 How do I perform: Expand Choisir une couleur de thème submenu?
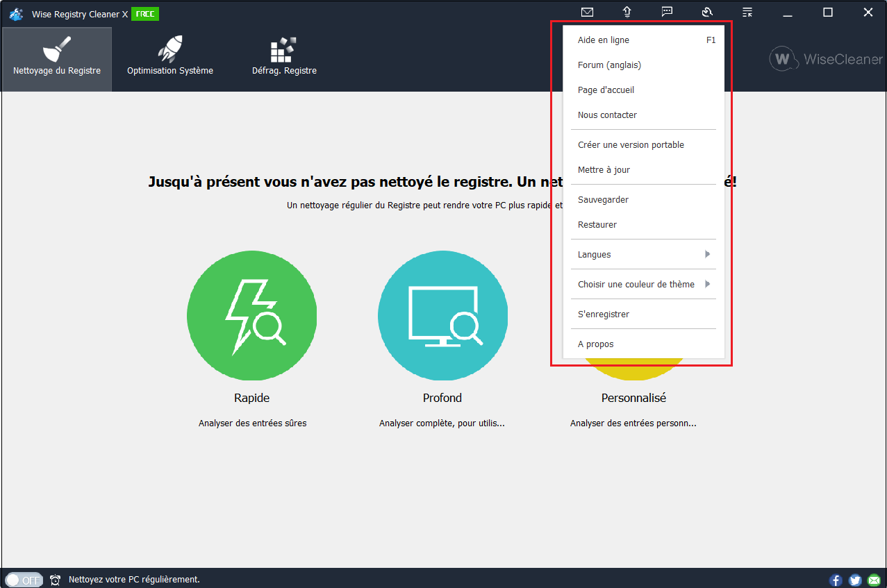coord(643,285)
